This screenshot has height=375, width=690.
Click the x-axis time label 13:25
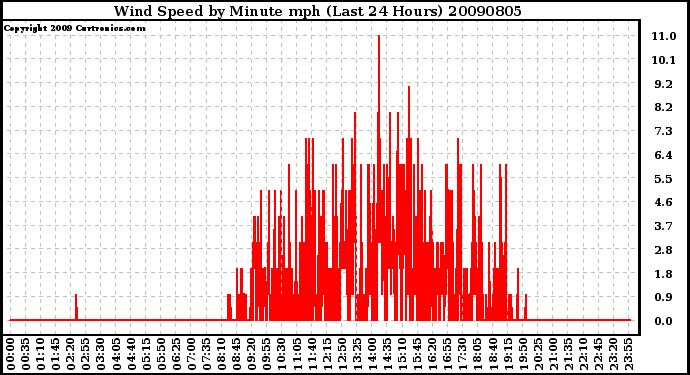coord(356,354)
